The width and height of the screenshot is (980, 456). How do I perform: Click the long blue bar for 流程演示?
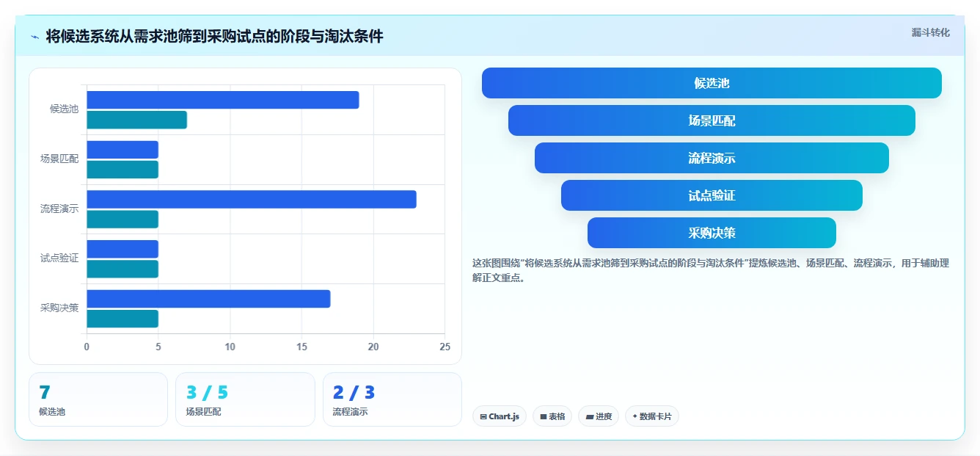click(252, 199)
